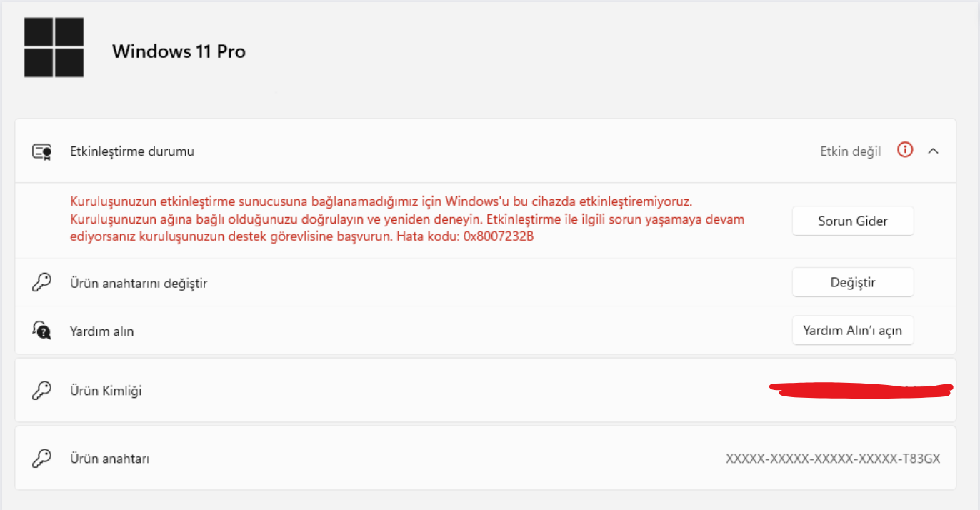This screenshot has width=980, height=510.
Task: Click the red activation error message text
Action: tap(407, 219)
